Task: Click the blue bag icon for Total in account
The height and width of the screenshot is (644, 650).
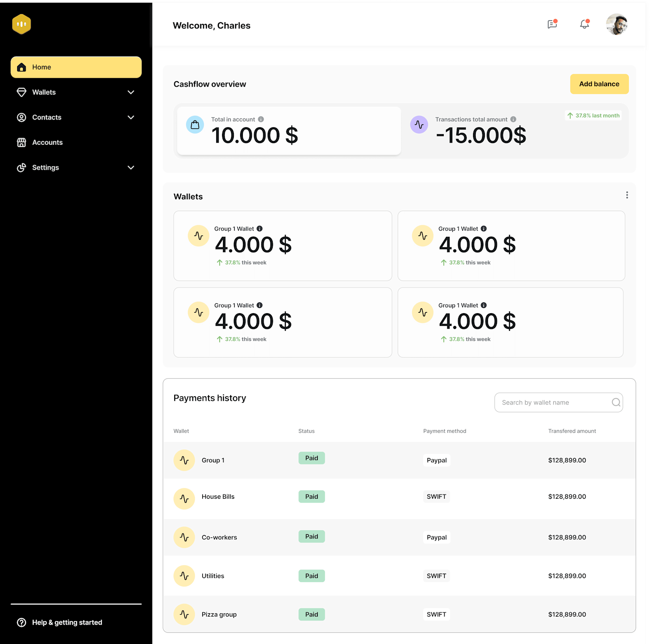Action: 195,125
